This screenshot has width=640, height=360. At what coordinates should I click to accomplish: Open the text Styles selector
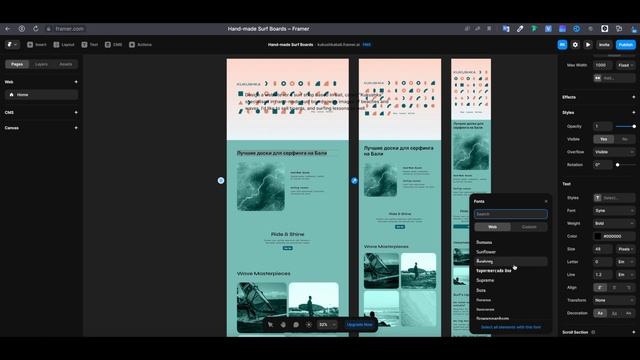point(614,198)
